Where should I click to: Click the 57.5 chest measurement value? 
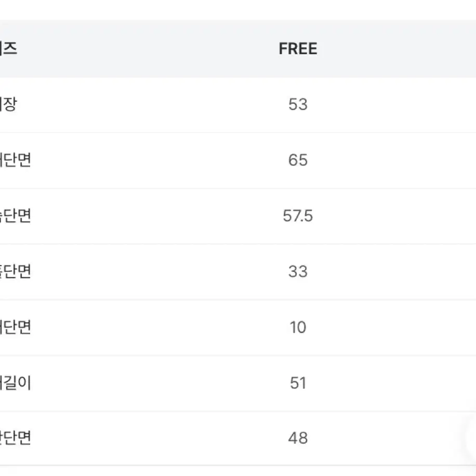298,216
